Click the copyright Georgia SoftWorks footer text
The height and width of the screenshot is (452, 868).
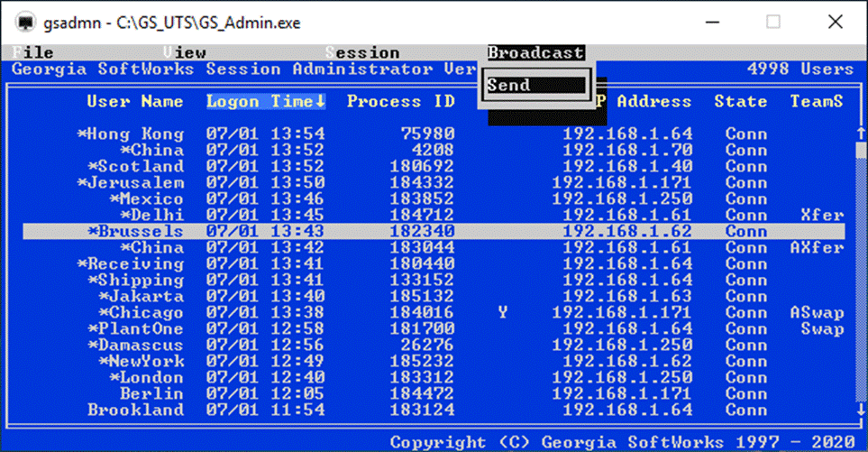pos(622,442)
